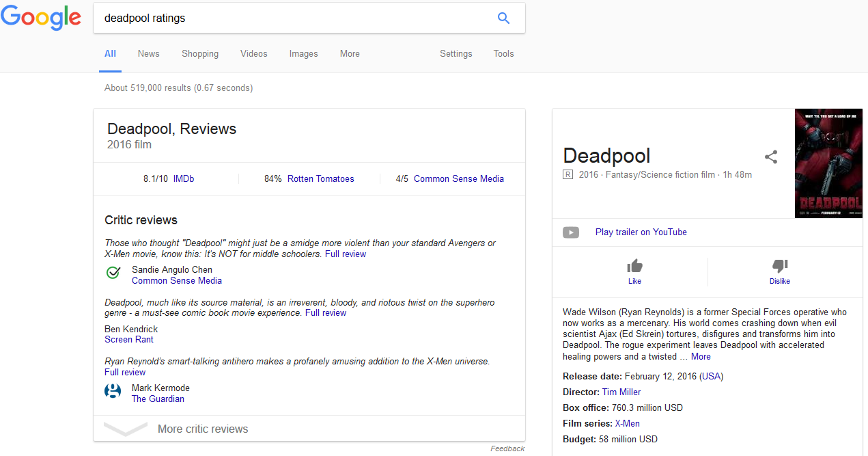Open the Deadpool movie poster
Viewport: 868px width, 456px height.
tap(828, 163)
